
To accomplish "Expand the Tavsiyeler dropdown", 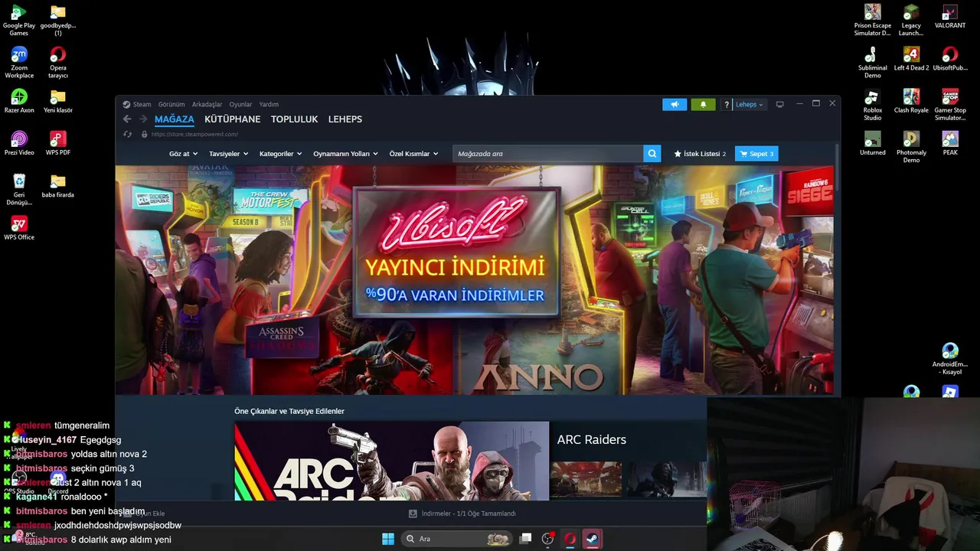I will click(228, 154).
